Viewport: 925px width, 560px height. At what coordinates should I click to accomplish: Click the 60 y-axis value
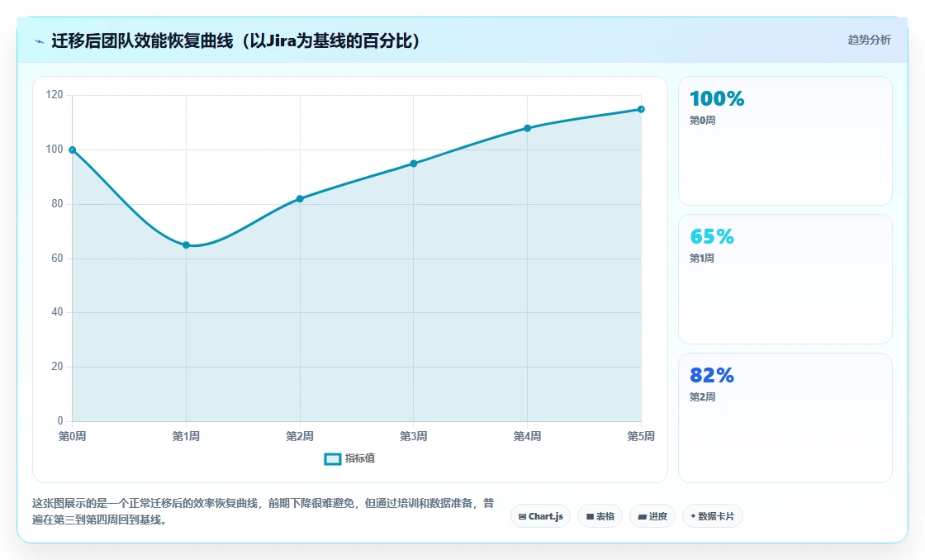tap(57, 258)
